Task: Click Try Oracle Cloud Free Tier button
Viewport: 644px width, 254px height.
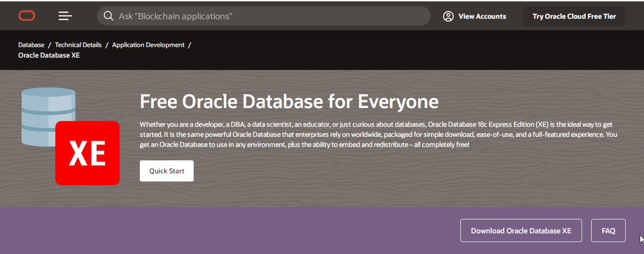Action: [574, 16]
